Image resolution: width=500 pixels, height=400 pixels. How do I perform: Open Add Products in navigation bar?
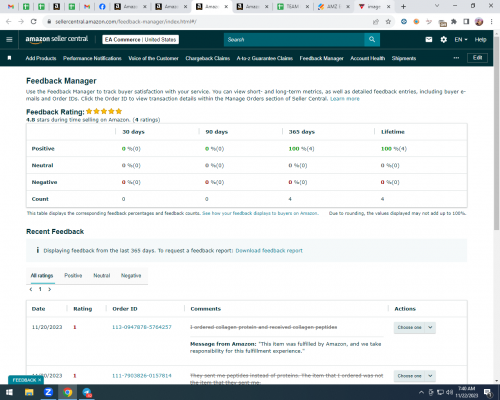41,58
